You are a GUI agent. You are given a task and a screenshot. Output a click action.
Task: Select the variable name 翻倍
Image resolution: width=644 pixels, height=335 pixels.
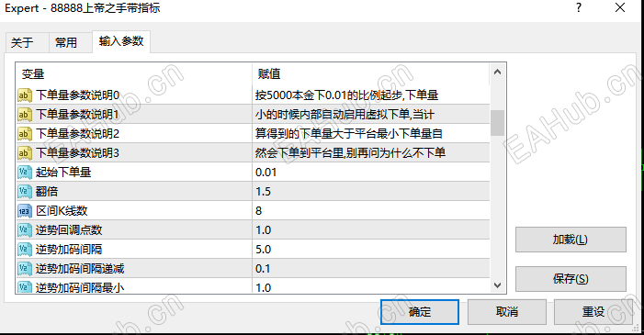click(47, 192)
